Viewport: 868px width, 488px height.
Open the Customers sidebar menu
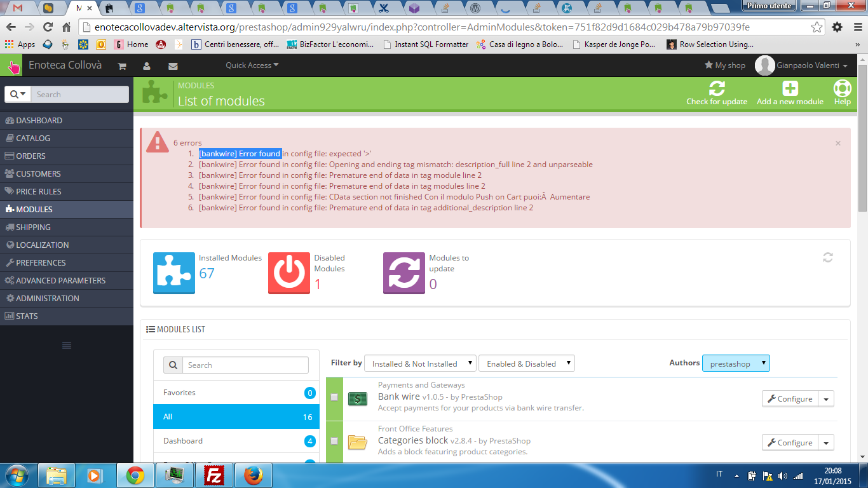pos(67,173)
